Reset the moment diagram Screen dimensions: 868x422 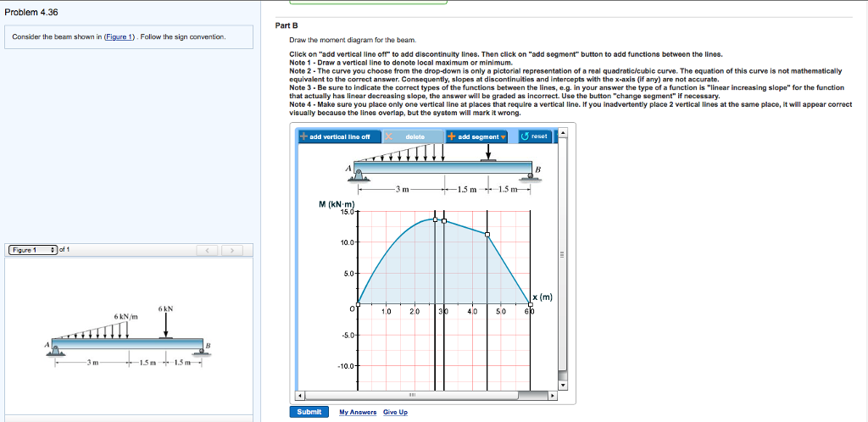click(535, 136)
